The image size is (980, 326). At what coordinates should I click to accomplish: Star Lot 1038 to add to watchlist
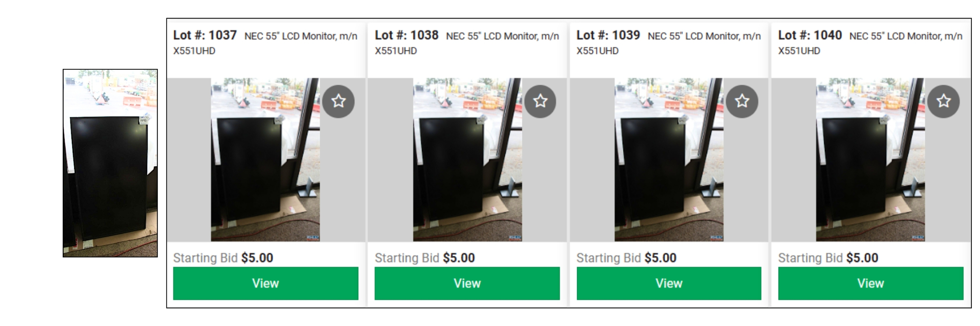pos(540,101)
